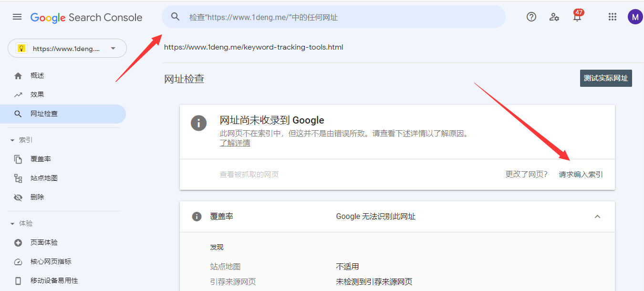
Task: Click the help question mark icon
Action: 531,17
